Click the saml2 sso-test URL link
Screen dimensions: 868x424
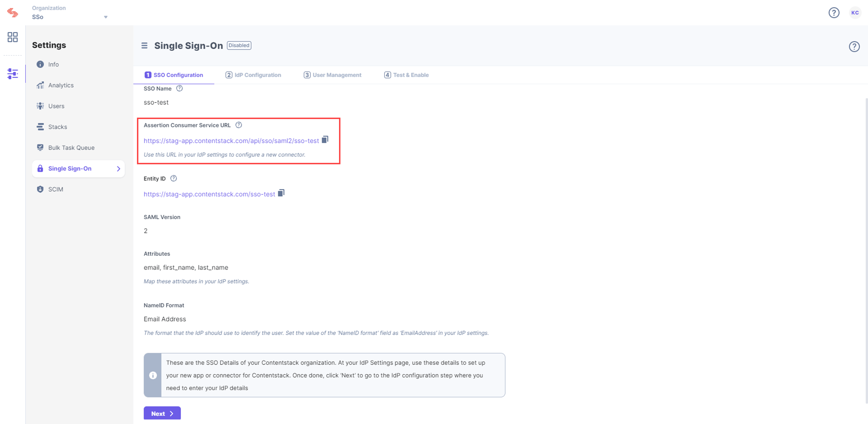pyautogui.click(x=231, y=141)
